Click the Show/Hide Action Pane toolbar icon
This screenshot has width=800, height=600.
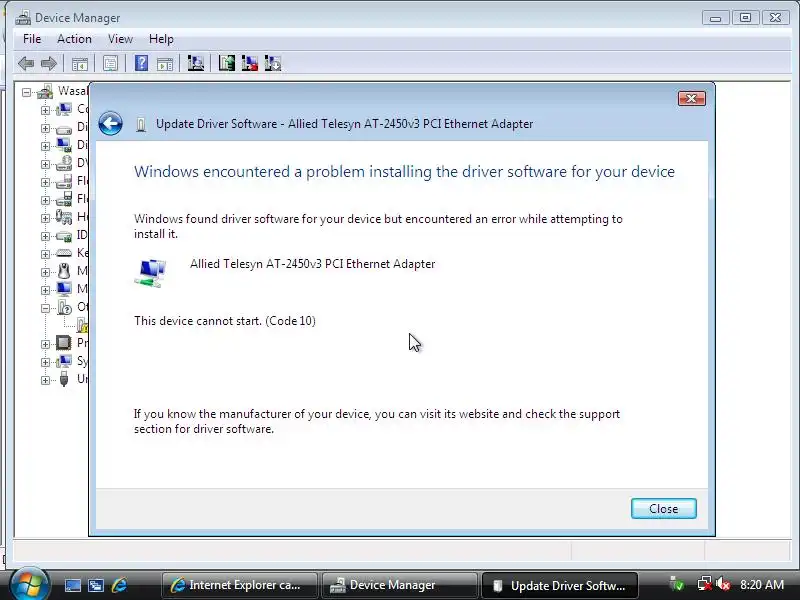tap(165, 64)
